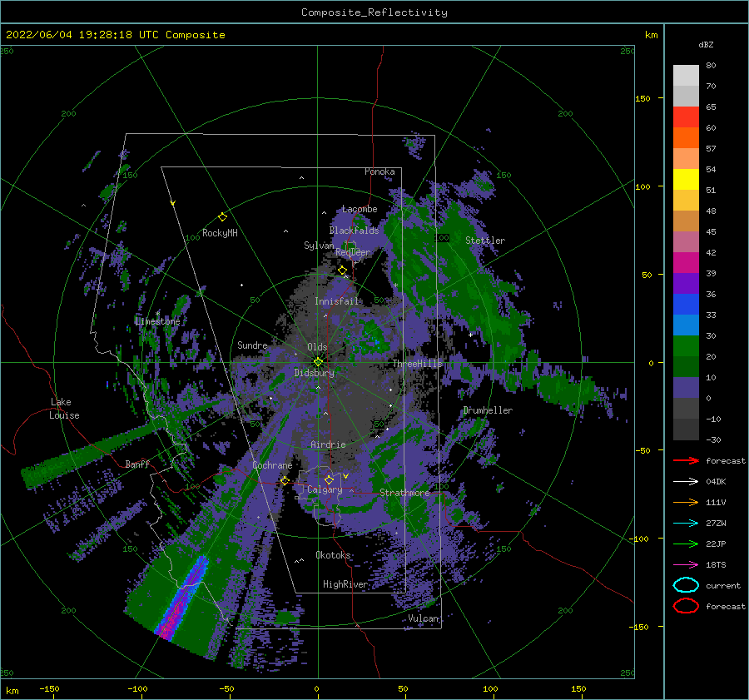Click the yellow diamond marker at radar center
This screenshot has height=700, width=749.
[x=318, y=362]
